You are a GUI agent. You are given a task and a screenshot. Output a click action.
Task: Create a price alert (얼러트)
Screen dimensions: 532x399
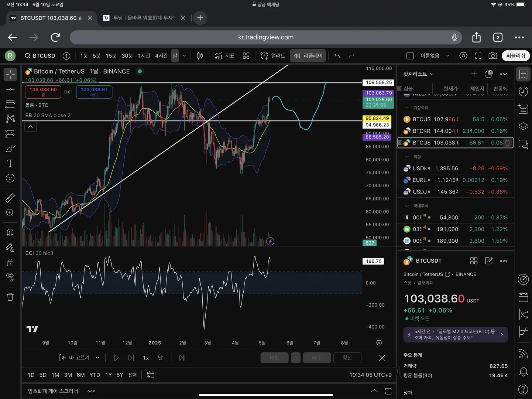click(273, 56)
